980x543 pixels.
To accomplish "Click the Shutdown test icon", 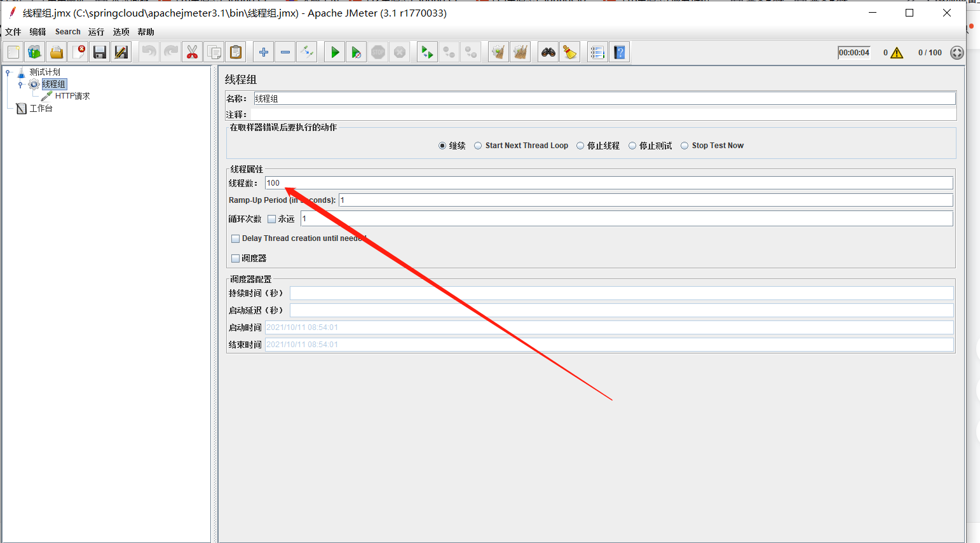I will pos(400,52).
